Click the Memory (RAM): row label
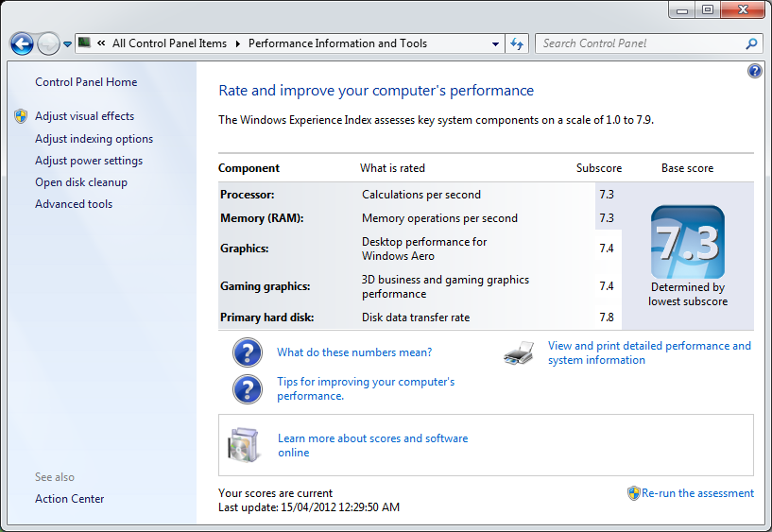The width and height of the screenshot is (772, 532). click(262, 218)
